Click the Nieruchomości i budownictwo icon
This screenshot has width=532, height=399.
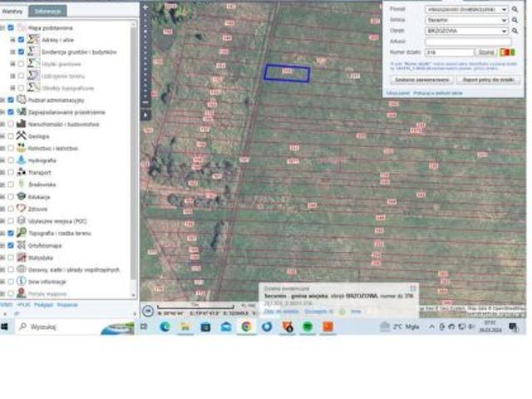point(21,124)
